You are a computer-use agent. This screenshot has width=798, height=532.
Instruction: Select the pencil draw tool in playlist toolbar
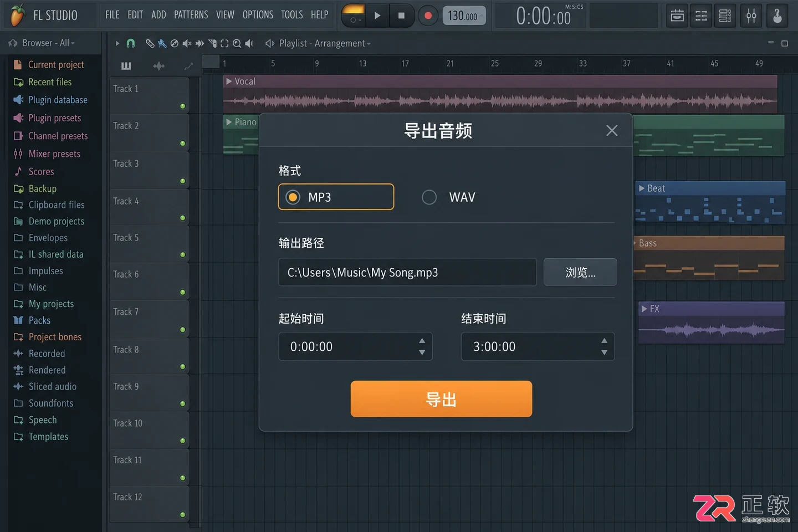(x=150, y=43)
